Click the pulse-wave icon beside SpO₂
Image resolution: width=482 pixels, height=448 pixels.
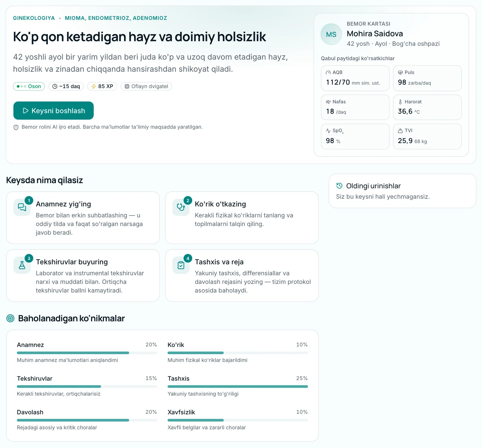pos(328,131)
